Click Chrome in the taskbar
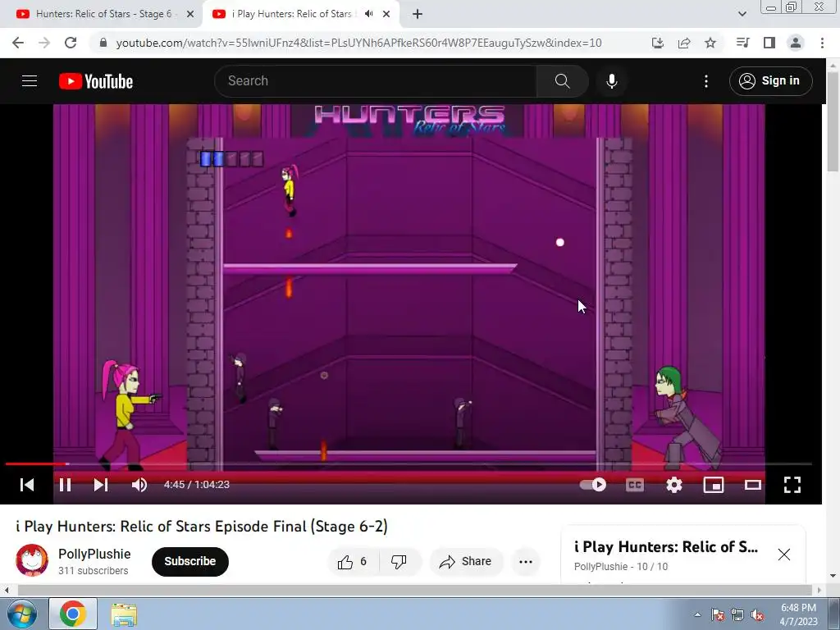The height and width of the screenshot is (630, 840). tap(73, 614)
